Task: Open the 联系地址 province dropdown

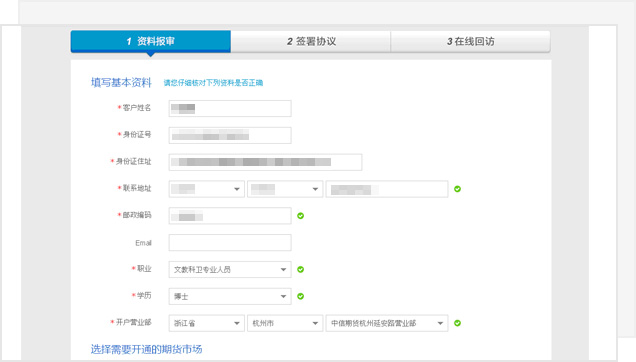Action: point(206,189)
